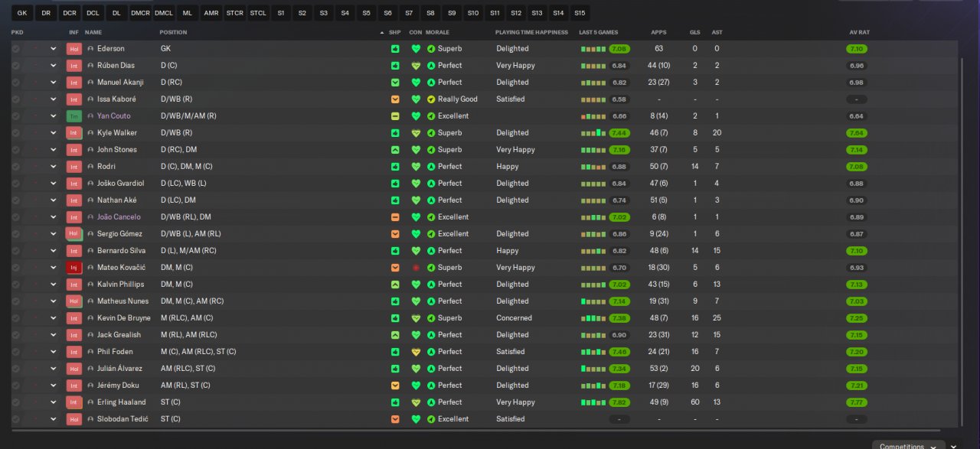Toggle the picked checkbox for Rúben Dias
Viewport: 980px width, 449px height.
pos(15,66)
